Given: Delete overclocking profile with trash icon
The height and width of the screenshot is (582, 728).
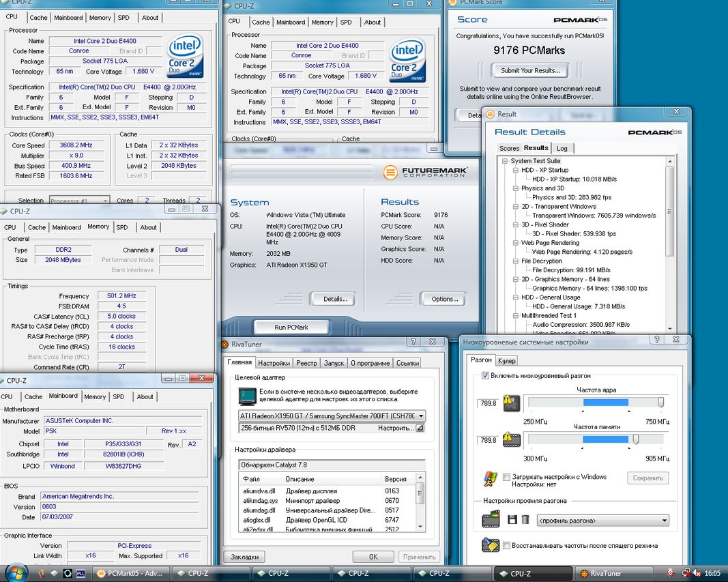Looking at the screenshot, I should tap(525, 520).
